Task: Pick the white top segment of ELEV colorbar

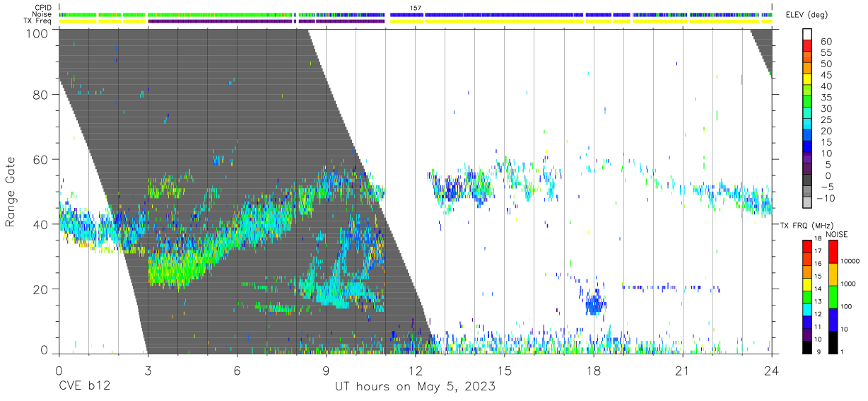Action: [x=807, y=35]
